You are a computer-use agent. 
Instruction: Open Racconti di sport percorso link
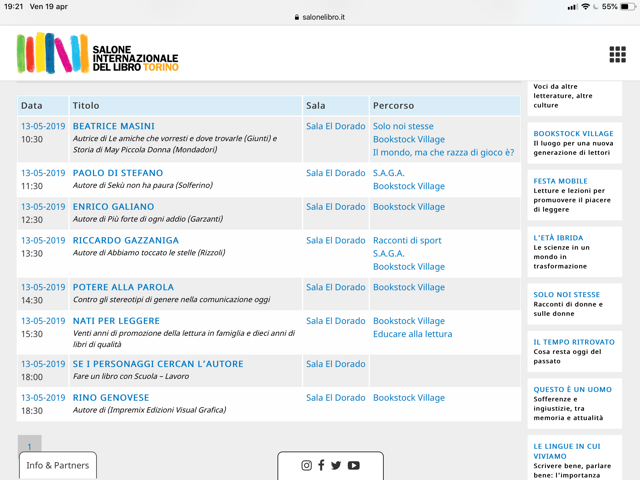point(407,240)
